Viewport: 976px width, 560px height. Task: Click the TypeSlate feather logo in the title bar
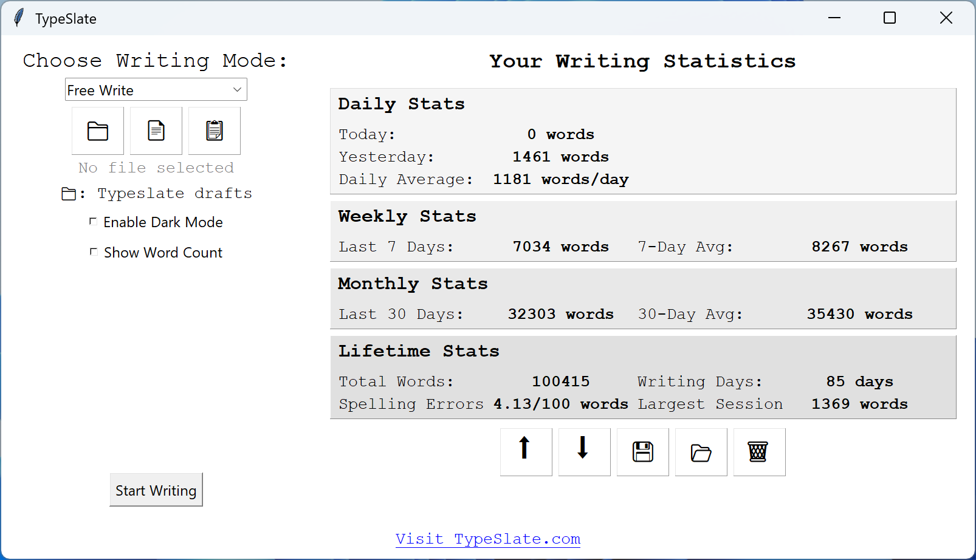[18, 18]
